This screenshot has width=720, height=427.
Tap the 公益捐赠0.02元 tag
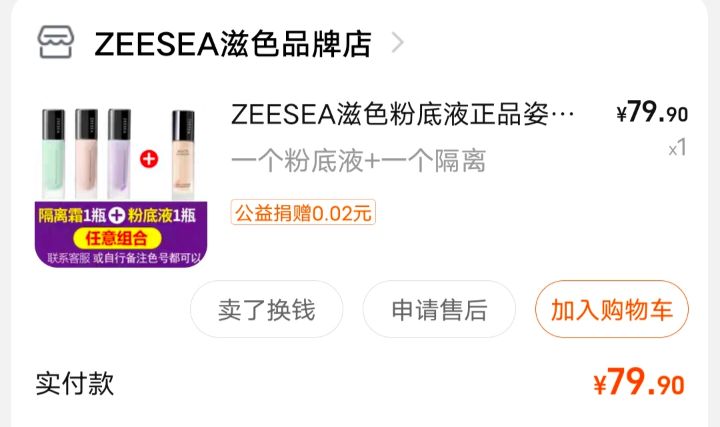click(x=303, y=213)
